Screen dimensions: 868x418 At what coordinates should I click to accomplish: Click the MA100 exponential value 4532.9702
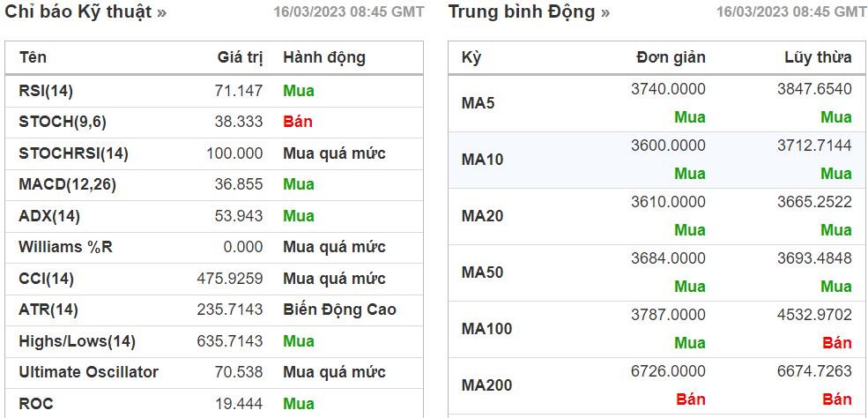tap(814, 315)
